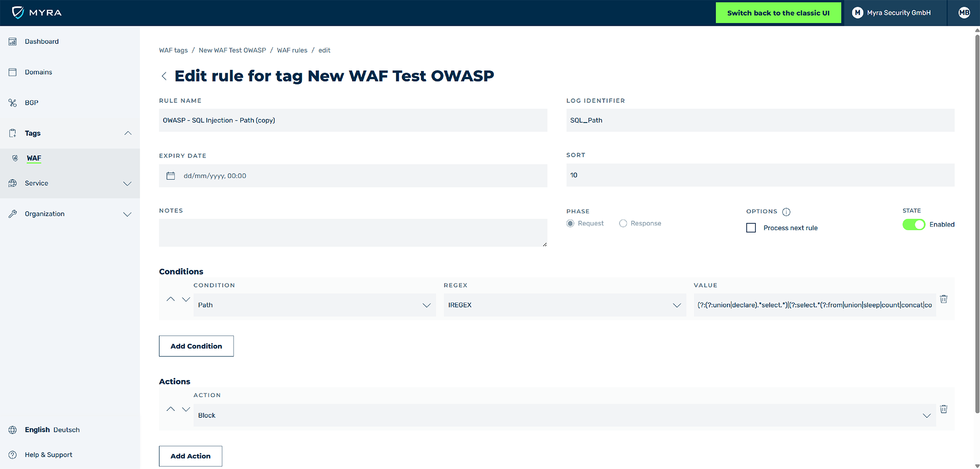
Task: Click the Organization wrench icon
Action: 12,214
